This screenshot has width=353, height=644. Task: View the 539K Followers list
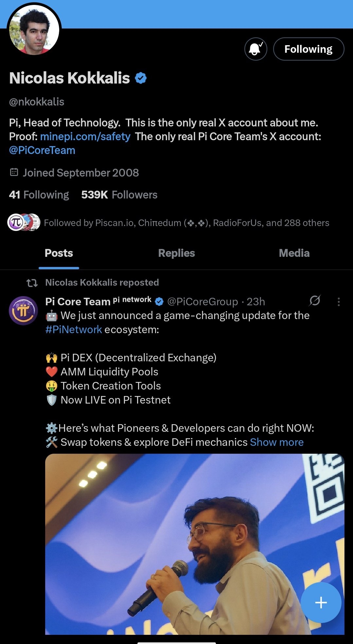[119, 195]
